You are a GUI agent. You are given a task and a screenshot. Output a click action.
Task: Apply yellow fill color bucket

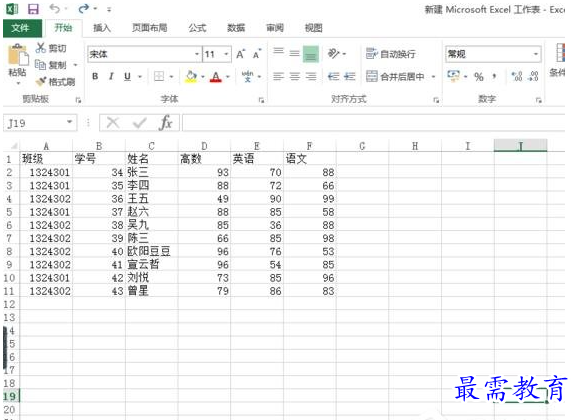tap(191, 76)
